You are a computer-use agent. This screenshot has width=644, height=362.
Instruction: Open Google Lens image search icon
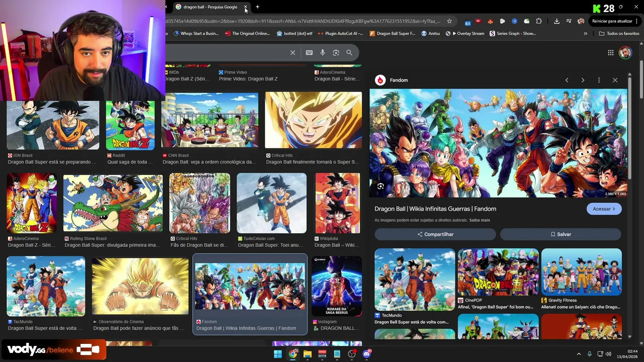click(x=336, y=53)
